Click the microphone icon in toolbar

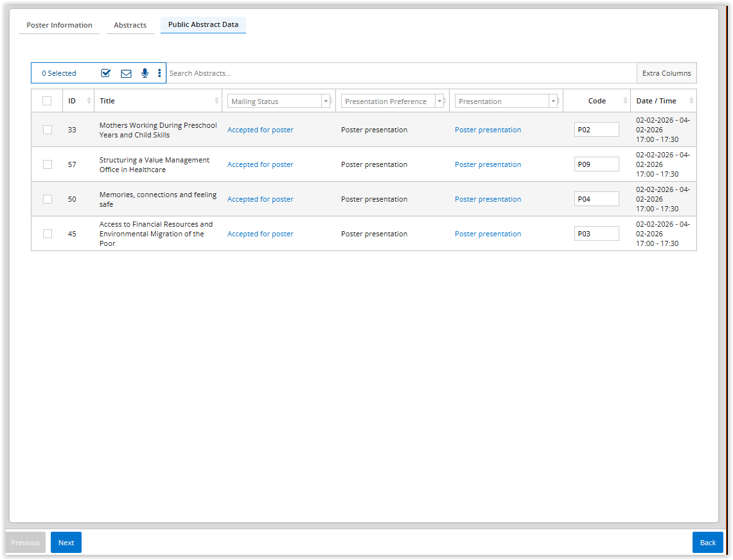coord(145,73)
